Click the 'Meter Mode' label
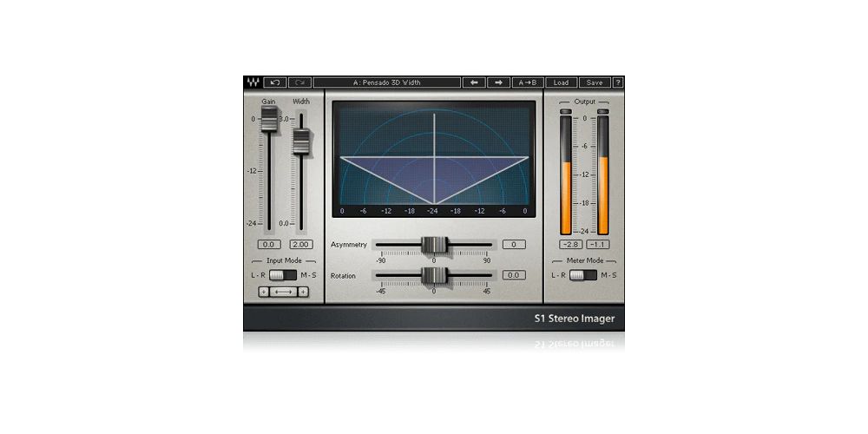This screenshot has height=434, width=868. [584, 260]
